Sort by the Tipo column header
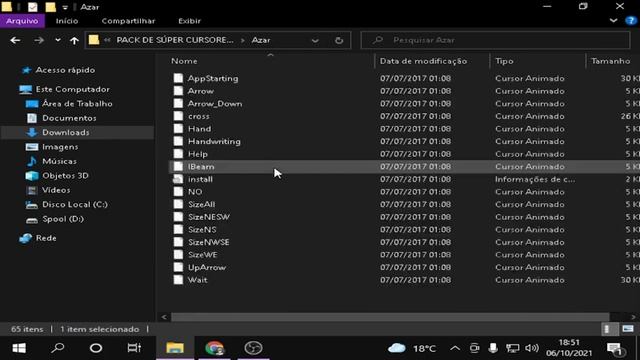The height and width of the screenshot is (360, 640). (x=504, y=61)
